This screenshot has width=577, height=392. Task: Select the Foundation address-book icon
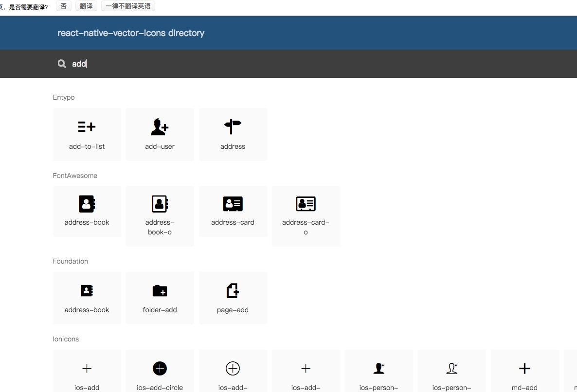[87, 290]
